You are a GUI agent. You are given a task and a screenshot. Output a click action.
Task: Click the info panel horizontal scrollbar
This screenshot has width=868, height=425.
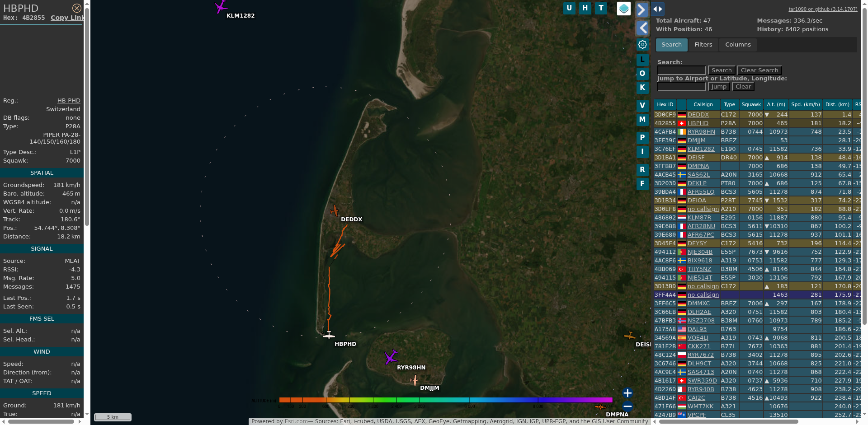pyautogui.click(x=41, y=421)
